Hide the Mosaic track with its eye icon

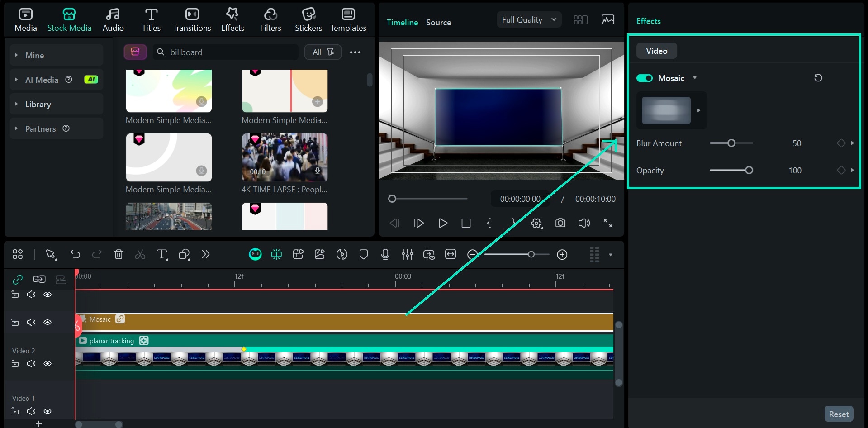[47, 322]
